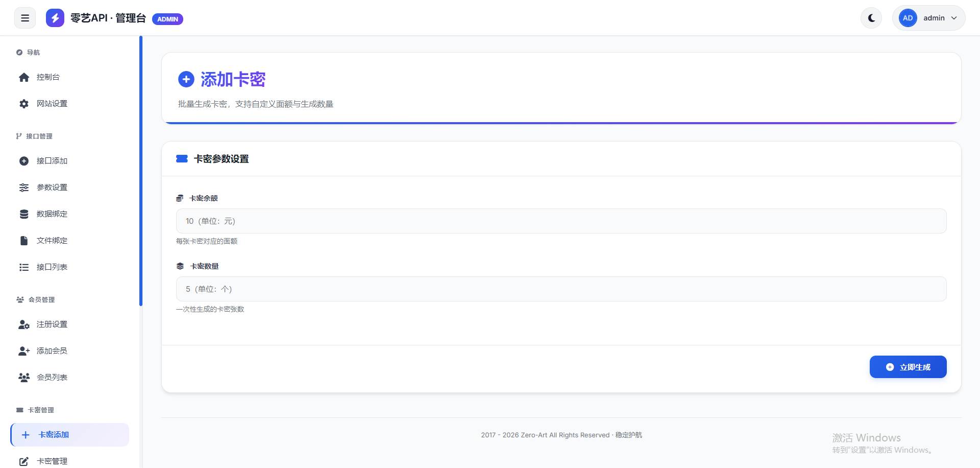Click the lightning bolt logo icon
The height and width of the screenshot is (468, 980).
[55, 18]
